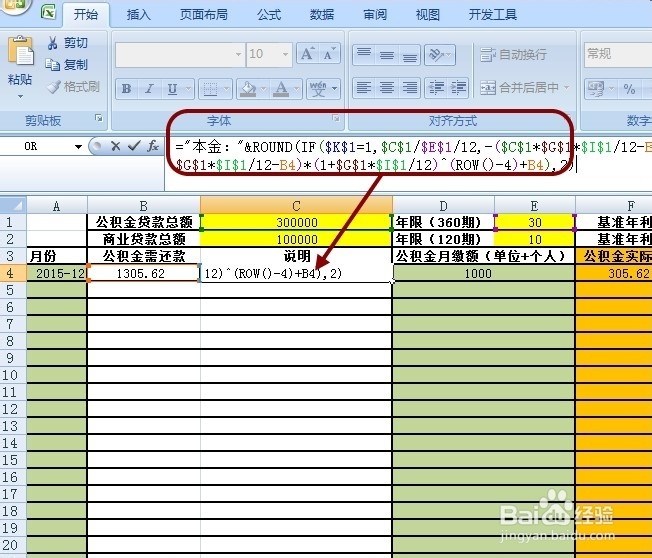
Task: Click the phonetic guide wén icon
Action: click(x=318, y=89)
